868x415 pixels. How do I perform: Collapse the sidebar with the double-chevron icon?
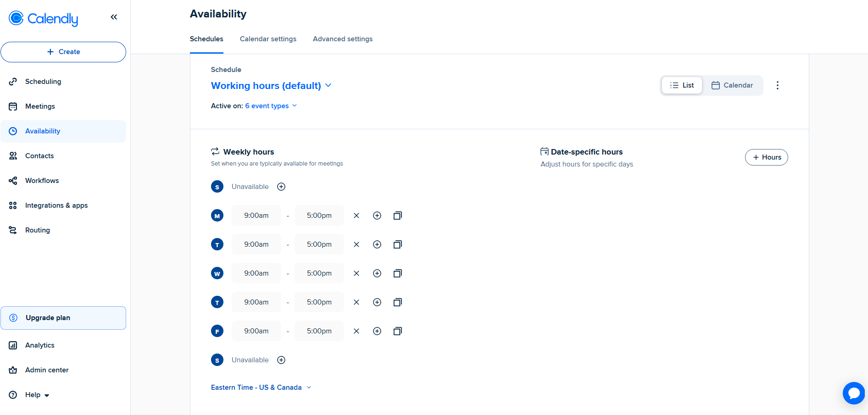point(114,17)
